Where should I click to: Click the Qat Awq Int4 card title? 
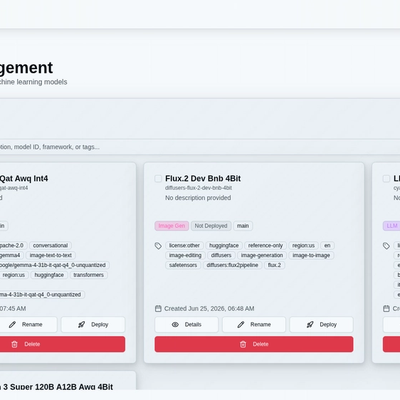coord(24,179)
